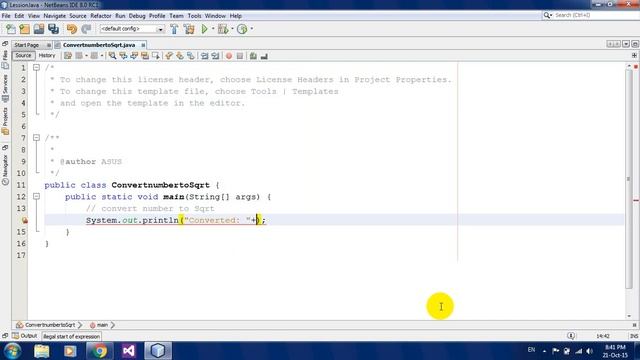Open Visual Studio from the taskbar
The width and height of the screenshot is (640, 360).
(x=128, y=351)
